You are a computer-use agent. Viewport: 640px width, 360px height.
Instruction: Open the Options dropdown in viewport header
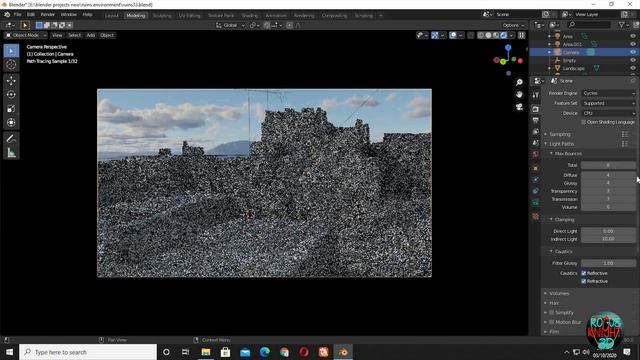click(513, 25)
